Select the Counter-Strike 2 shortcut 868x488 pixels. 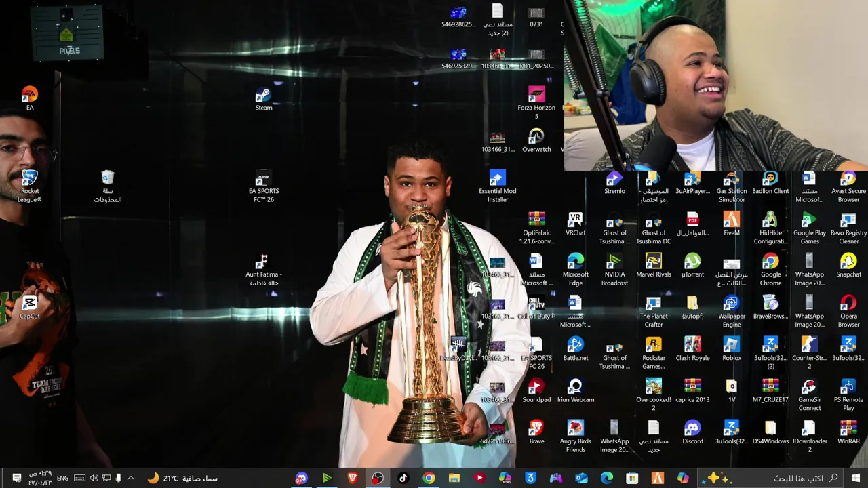[810, 353]
